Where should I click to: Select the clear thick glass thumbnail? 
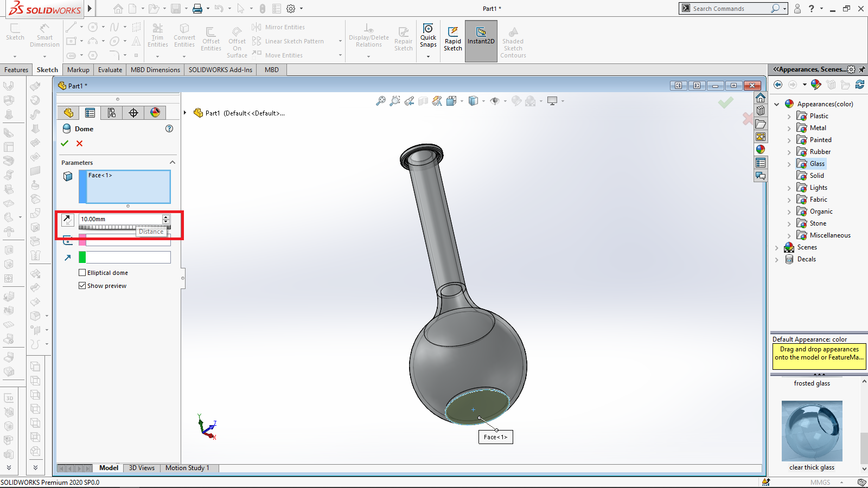tap(812, 431)
